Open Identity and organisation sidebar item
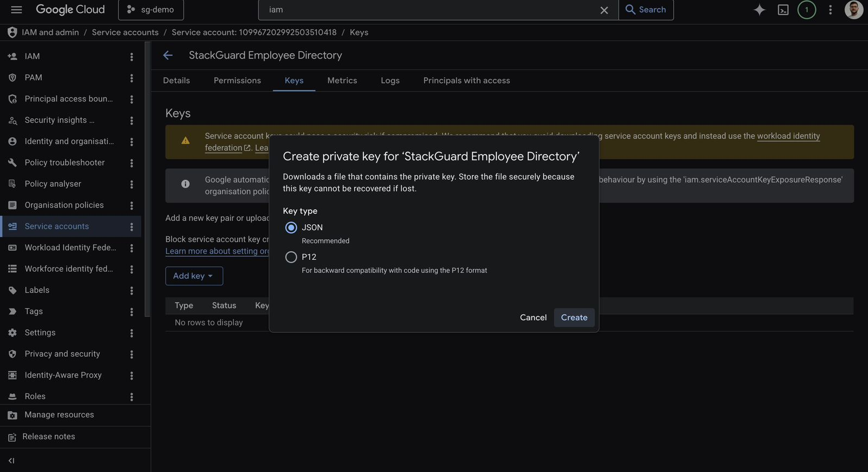The width and height of the screenshot is (868, 472). click(69, 142)
